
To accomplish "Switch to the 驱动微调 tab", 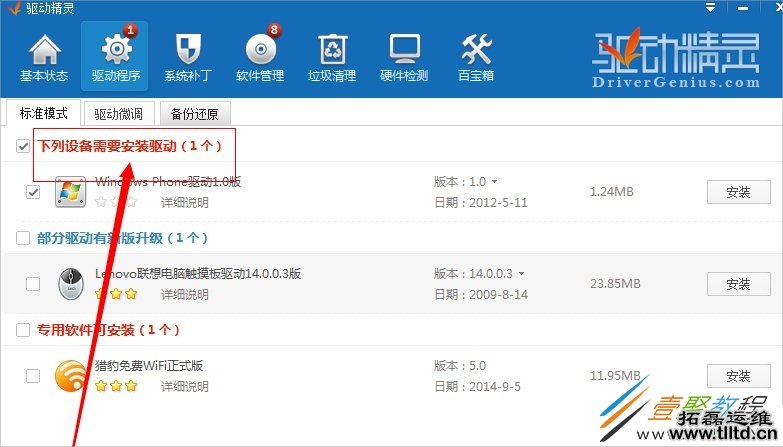I will (x=119, y=114).
